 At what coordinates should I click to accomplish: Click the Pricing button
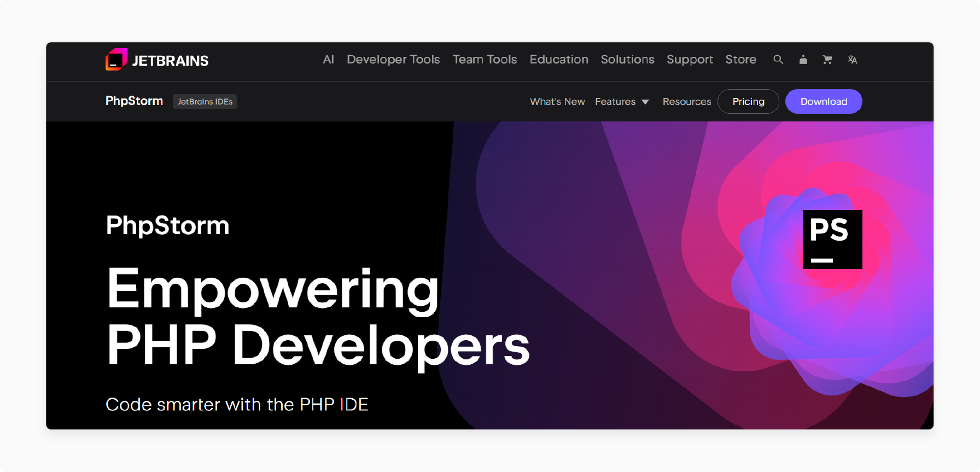pos(748,102)
